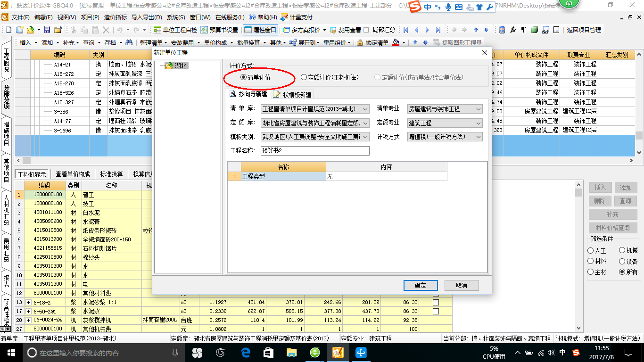
Task: Go to first record navigation arrow
Action: (405, 30)
